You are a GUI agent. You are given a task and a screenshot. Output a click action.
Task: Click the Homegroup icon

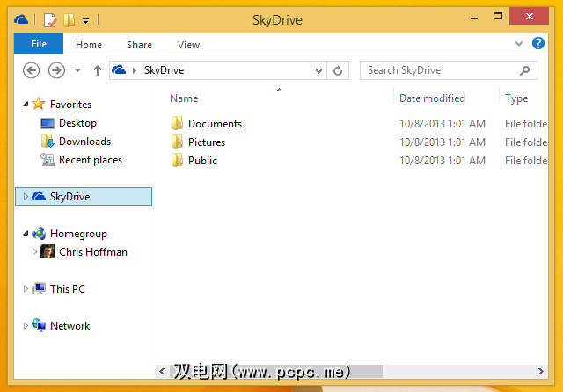39,234
